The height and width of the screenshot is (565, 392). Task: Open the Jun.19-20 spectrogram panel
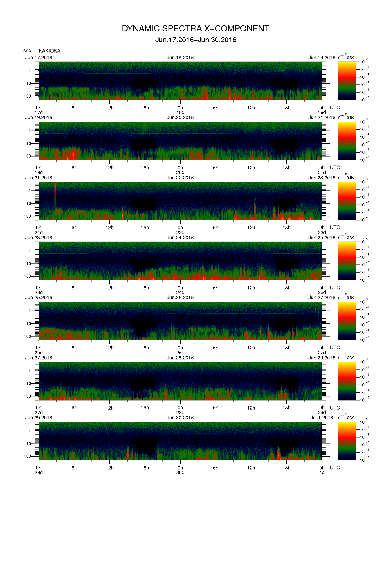tap(180, 141)
